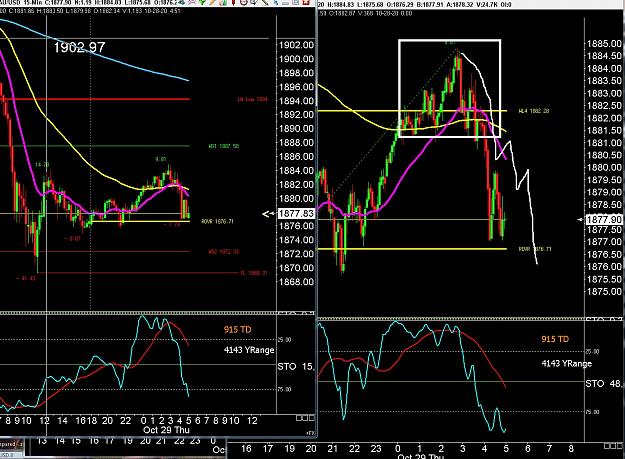The height and width of the screenshot is (459, 625).
Task: Click the '14.78' swing annotation on left chart
Action: point(42,165)
